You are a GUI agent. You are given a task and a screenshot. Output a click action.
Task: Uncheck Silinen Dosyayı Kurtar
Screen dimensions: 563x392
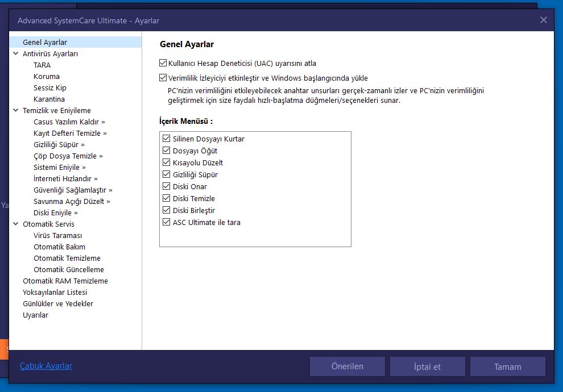[166, 139]
